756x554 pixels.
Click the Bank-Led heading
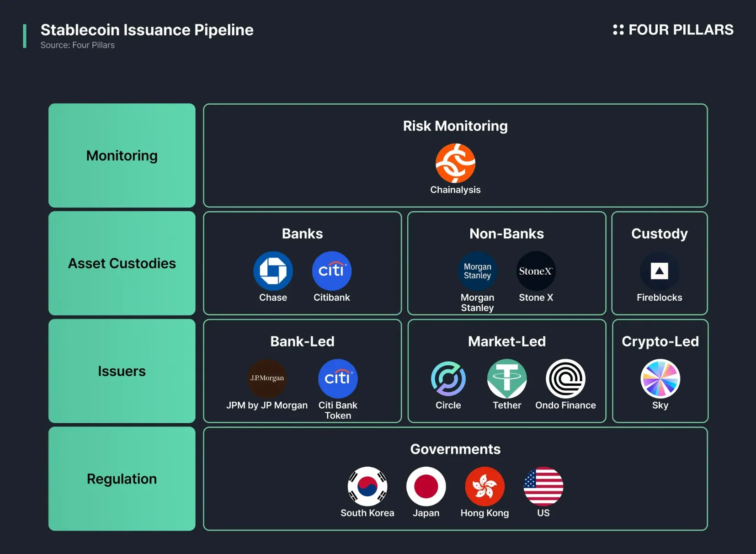pos(302,341)
